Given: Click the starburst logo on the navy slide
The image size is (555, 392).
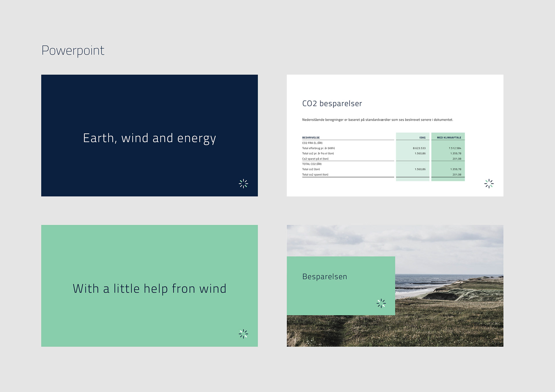Looking at the screenshot, I should (x=243, y=183).
